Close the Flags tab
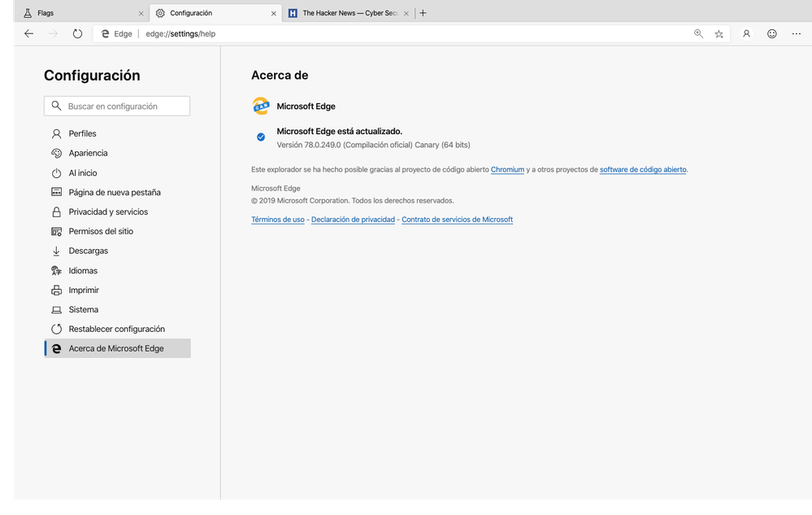 141,14
